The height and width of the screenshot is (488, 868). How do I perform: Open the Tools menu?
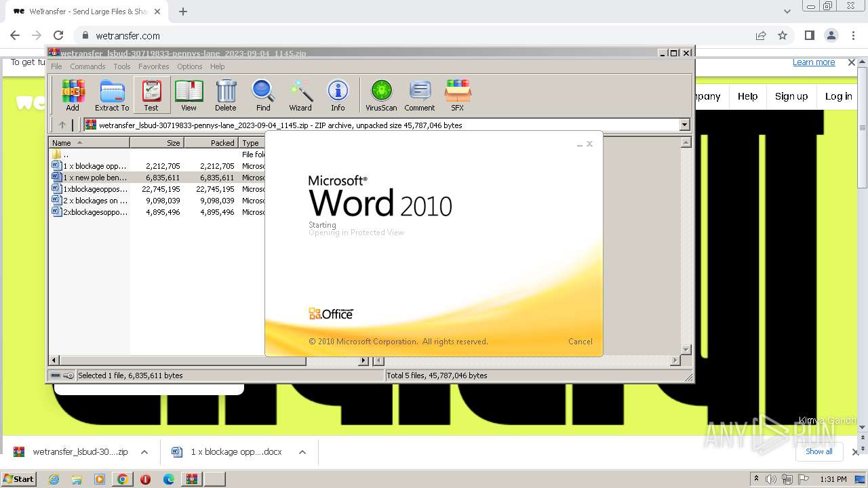(122, 66)
